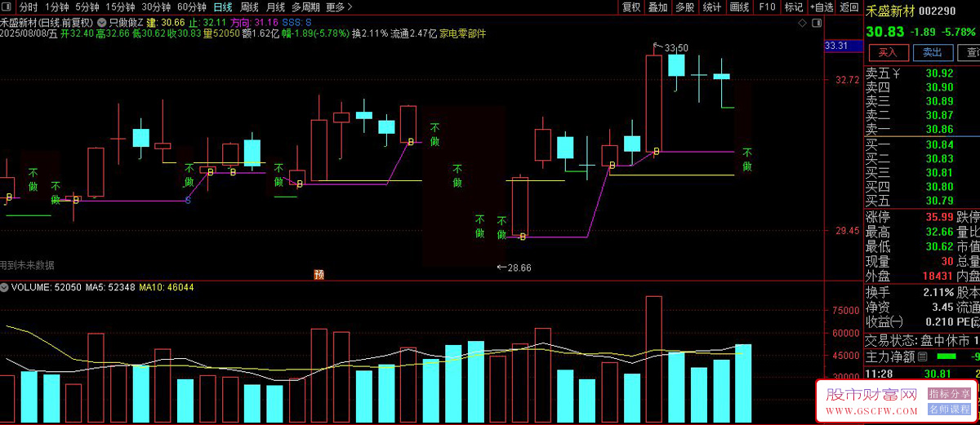Click the 卖出 sell button
980x425 pixels.
pos(933,52)
